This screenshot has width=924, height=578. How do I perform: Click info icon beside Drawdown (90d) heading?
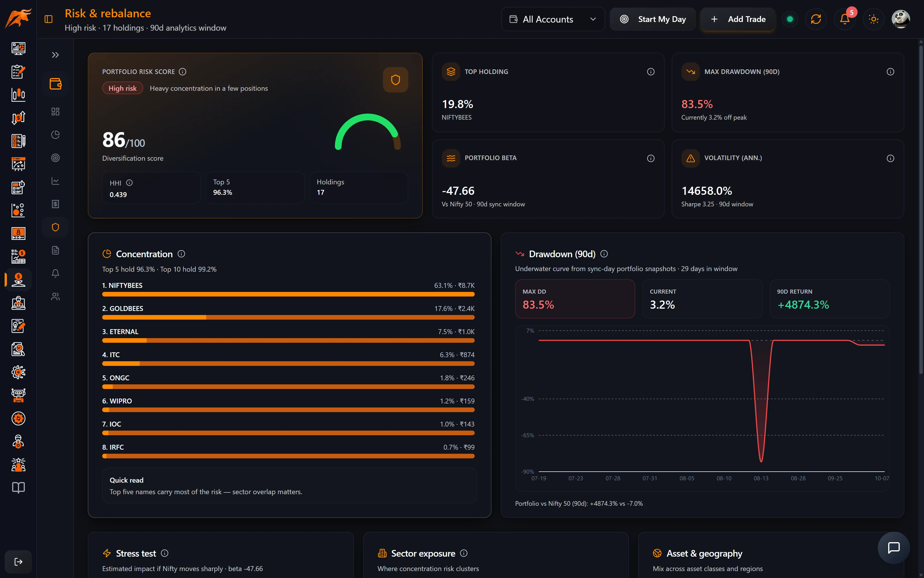pos(604,254)
